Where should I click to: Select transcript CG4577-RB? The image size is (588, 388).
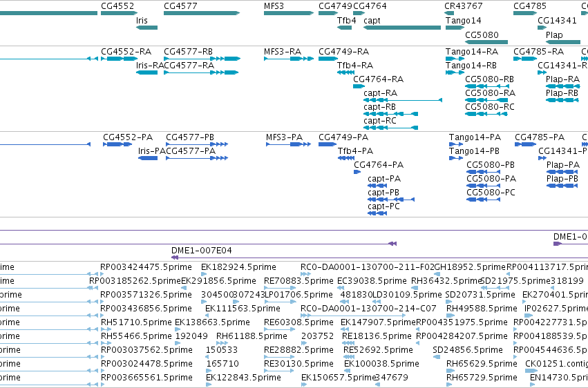point(202,59)
